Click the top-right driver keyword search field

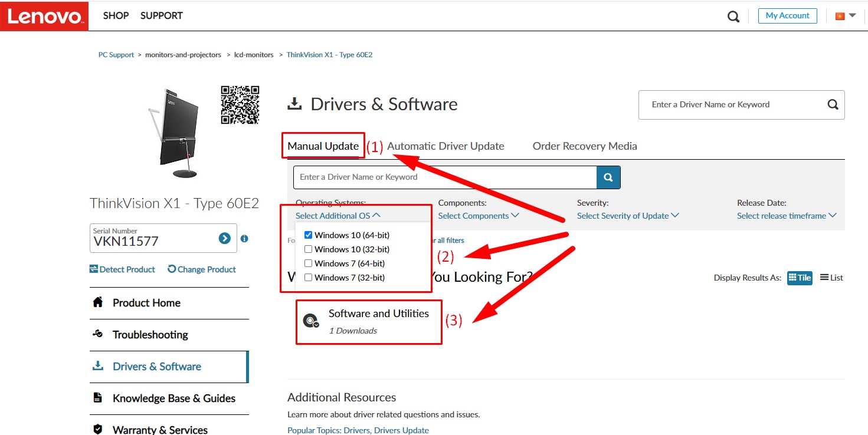click(732, 104)
